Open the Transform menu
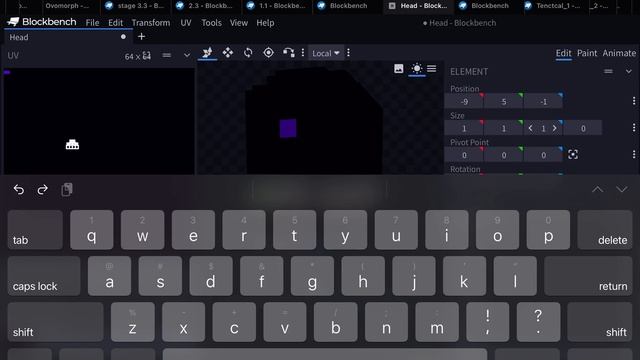 (x=151, y=23)
